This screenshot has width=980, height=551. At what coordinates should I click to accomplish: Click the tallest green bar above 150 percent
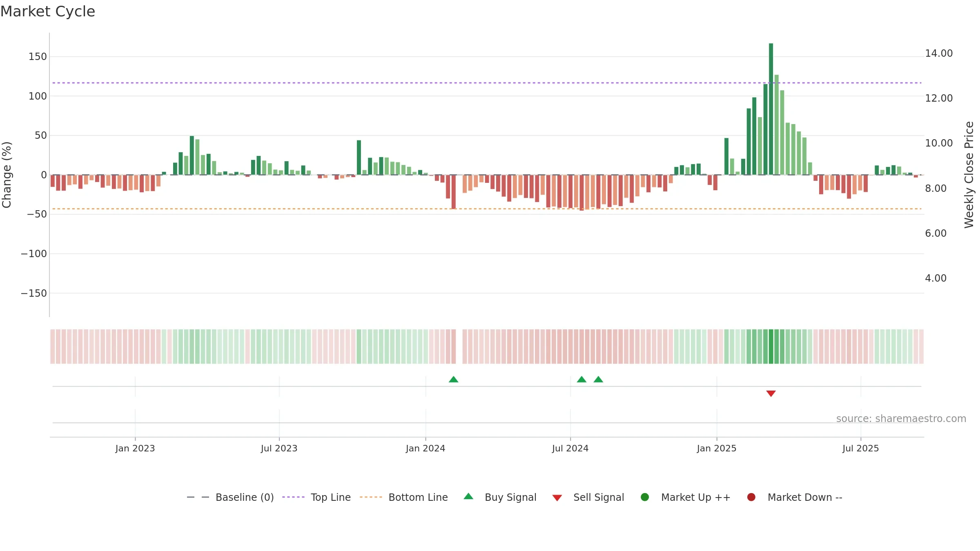click(771, 109)
